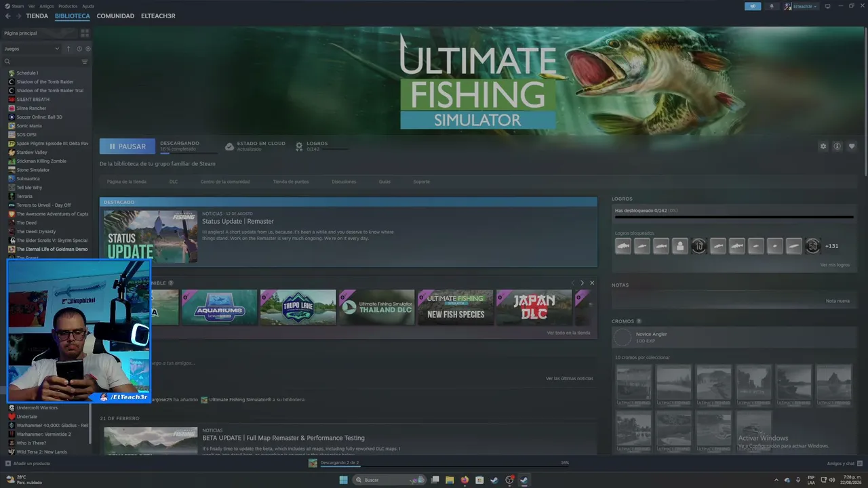Open the +131 locked achievements counter
868x488 pixels.
tap(831, 246)
